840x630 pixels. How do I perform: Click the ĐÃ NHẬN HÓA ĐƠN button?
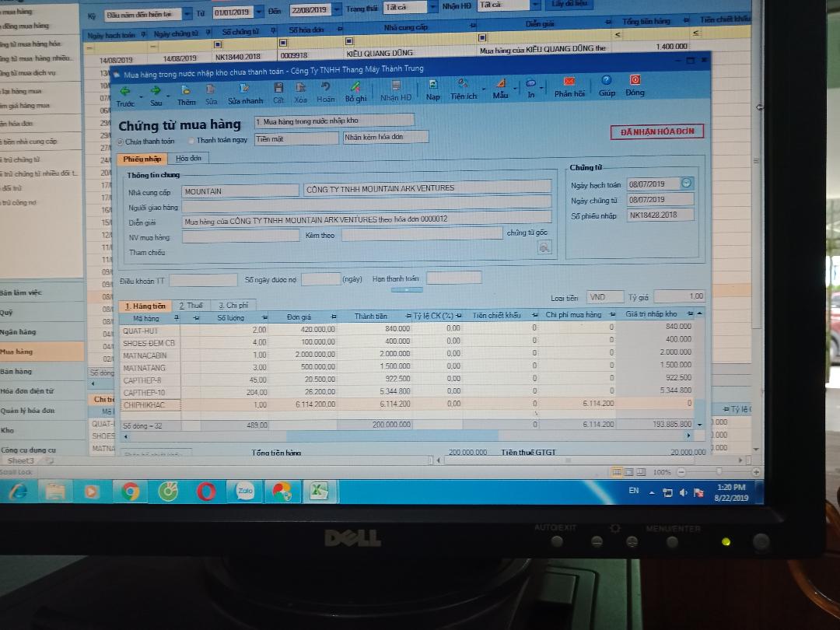click(x=656, y=132)
